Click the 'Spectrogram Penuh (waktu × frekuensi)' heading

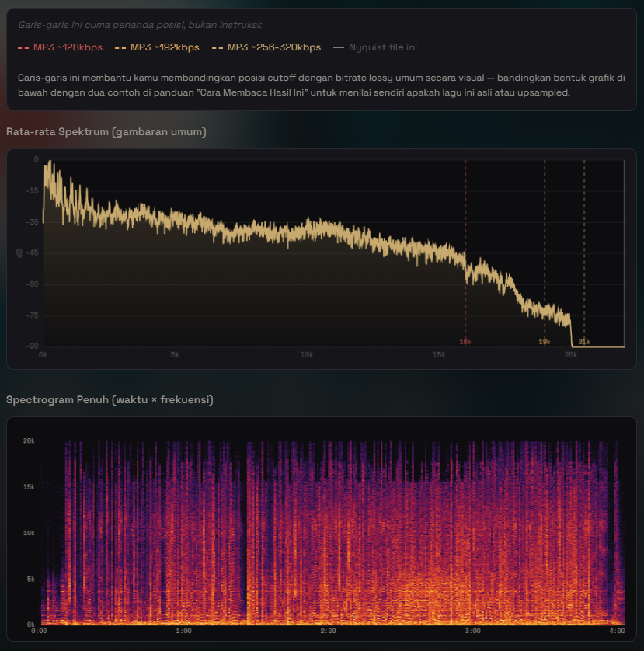(x=110, y=399)
